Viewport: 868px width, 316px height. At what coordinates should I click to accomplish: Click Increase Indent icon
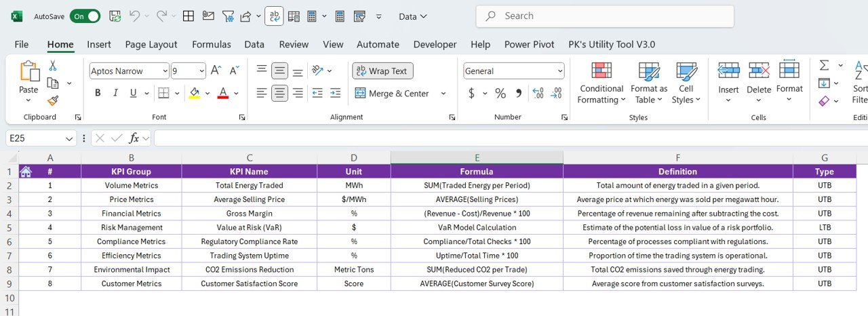pyautogui.click(x=334, y=93)
